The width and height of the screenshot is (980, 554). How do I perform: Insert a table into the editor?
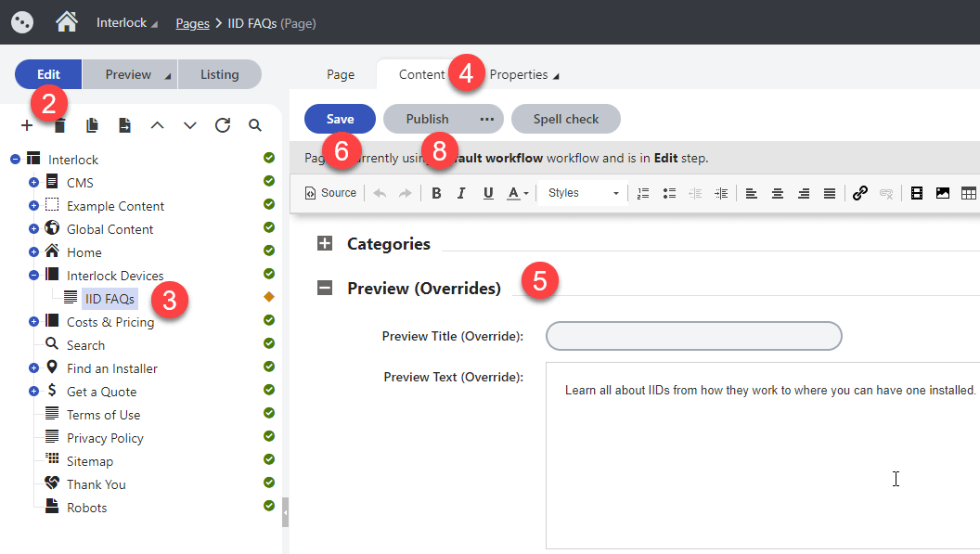point(969,193)
